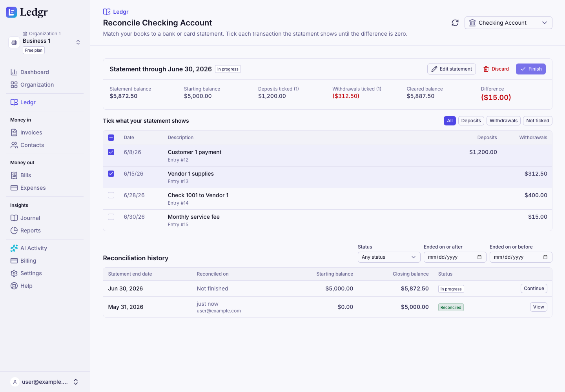Click the user avatar icon at bottom

pos(15,382)
